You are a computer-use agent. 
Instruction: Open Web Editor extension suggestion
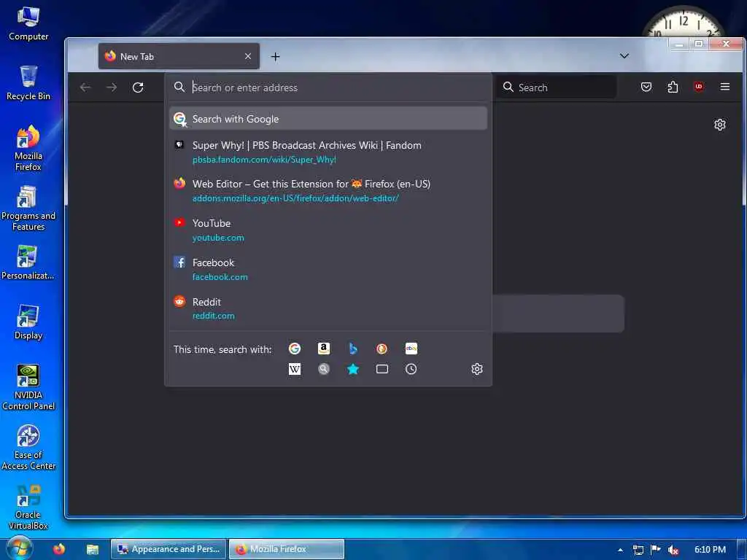tap(328, 190)
